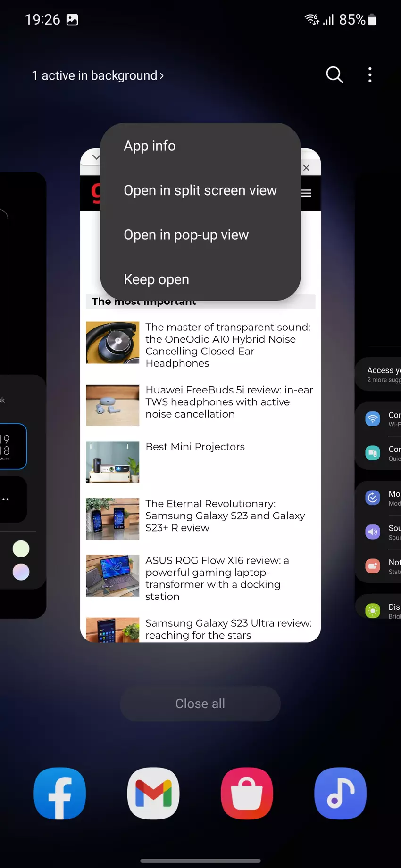Select App info menu option
The image size is (401, 868).
coord(150,146)
